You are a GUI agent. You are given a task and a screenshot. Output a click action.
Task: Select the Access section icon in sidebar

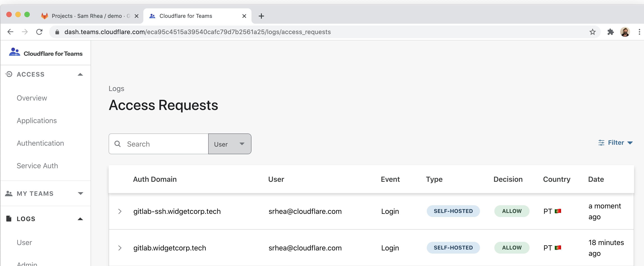point(9,74)
